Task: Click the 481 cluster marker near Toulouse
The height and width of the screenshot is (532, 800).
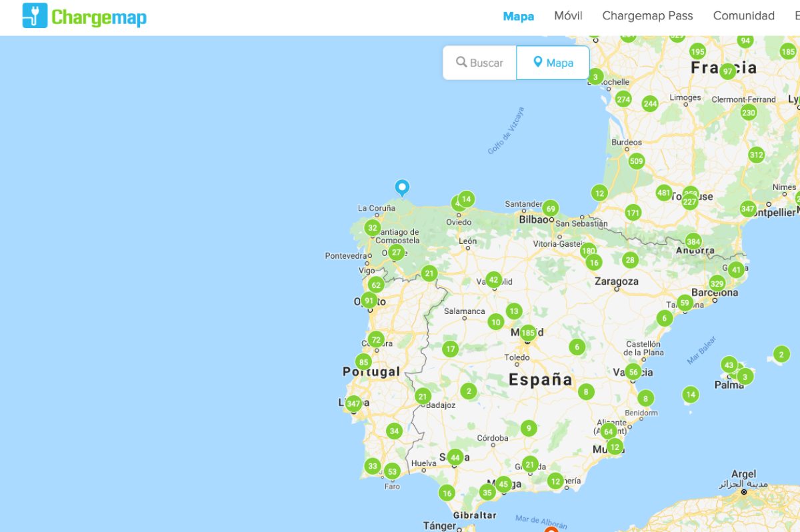Action: [663, 193]
